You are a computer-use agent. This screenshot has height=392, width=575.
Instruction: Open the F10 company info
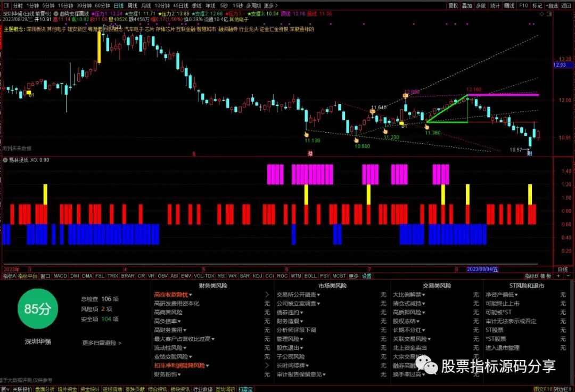[524, 5]
